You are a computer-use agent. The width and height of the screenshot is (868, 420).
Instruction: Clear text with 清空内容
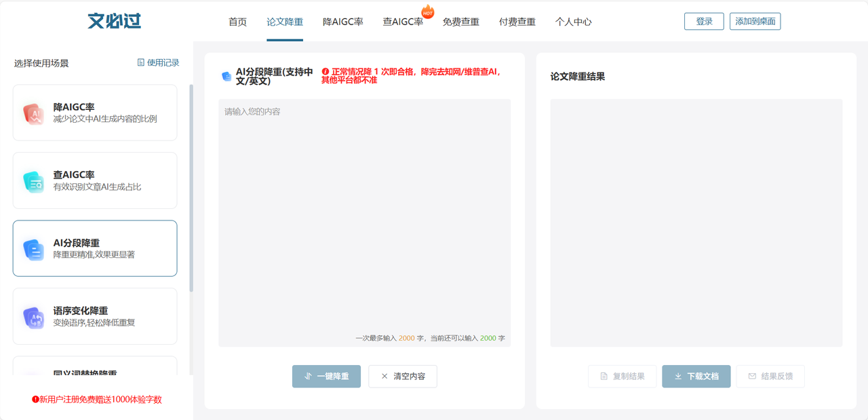[x=403, y=376]
